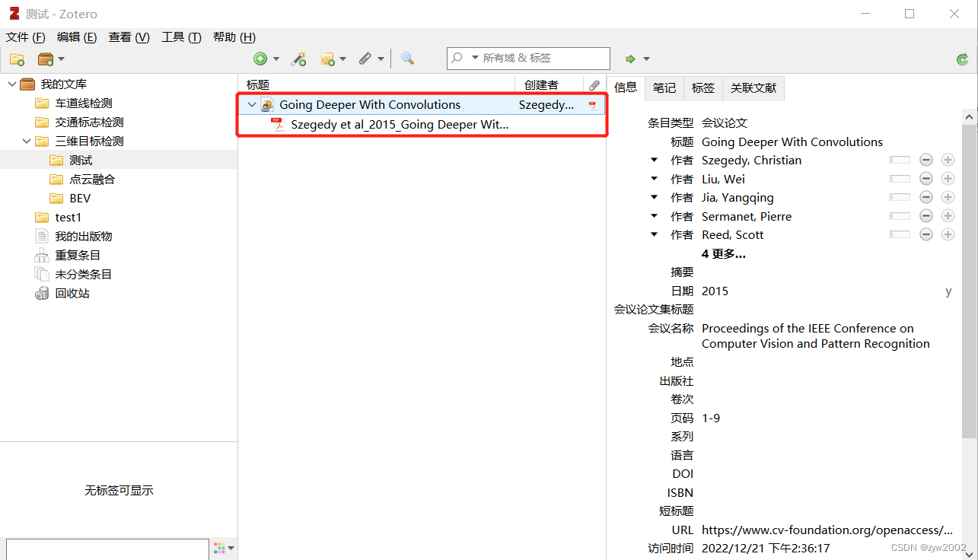
Task: Click Add Item by Identifier wand icon
Action: [x=299, y=59]
